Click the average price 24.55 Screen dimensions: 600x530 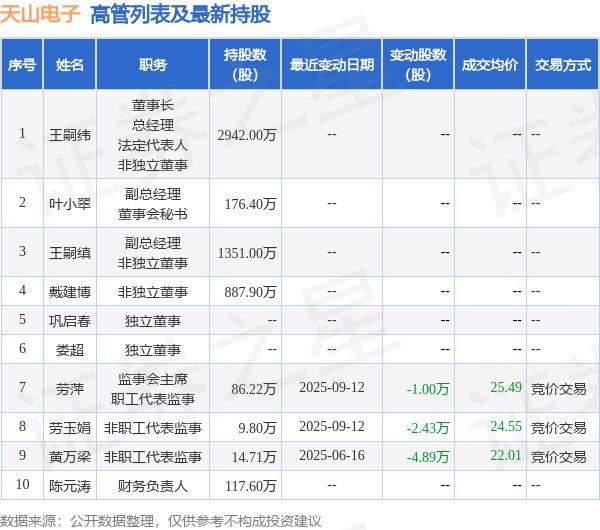click(506, 426)
